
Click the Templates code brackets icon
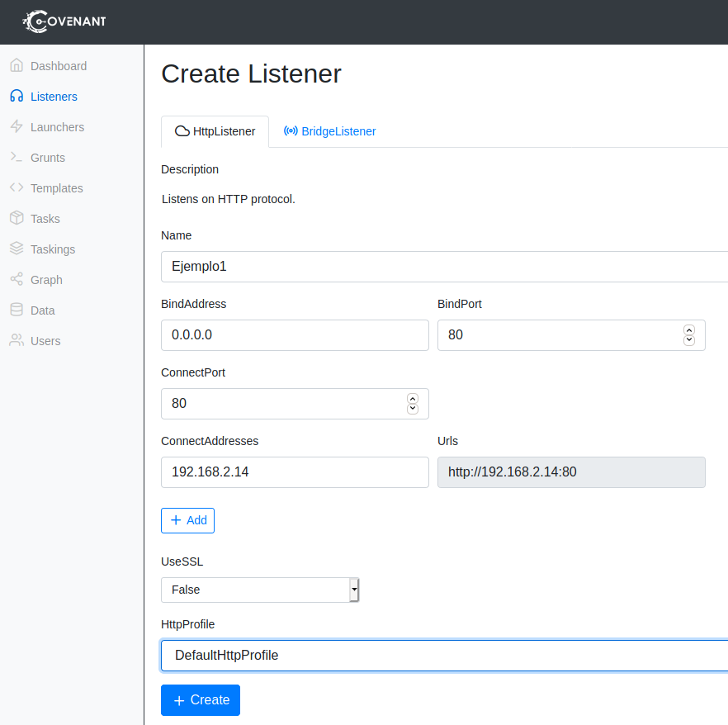point(17,188)
